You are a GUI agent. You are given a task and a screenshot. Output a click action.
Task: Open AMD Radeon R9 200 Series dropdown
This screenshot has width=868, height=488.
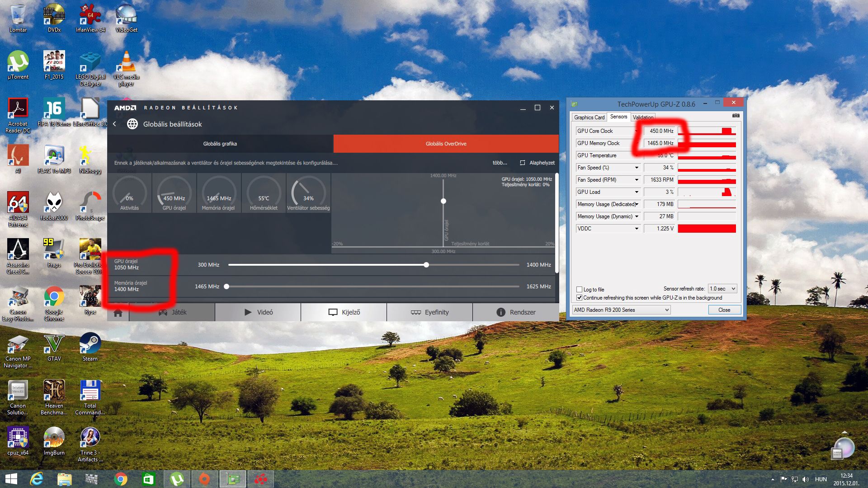click(621, 310)
